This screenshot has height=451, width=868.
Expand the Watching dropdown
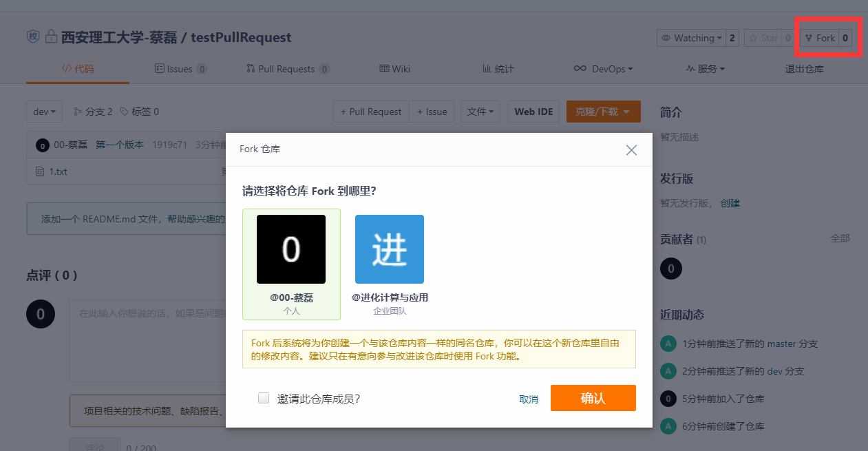(690, 38)
